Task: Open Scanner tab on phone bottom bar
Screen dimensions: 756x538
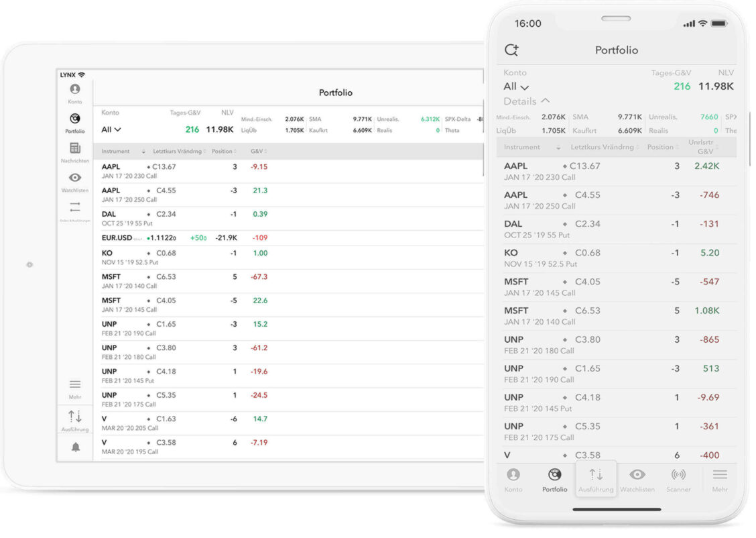Action: 678,480
